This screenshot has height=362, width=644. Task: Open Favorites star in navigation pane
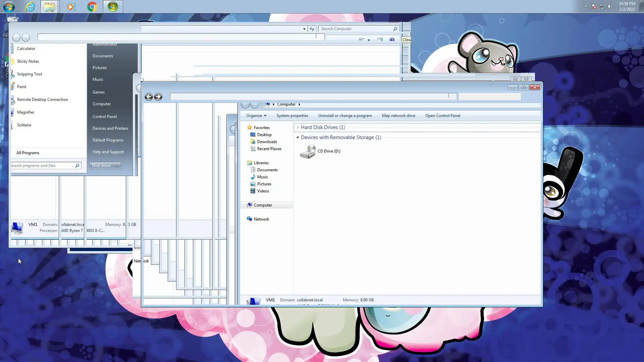(x=249, y=127)
